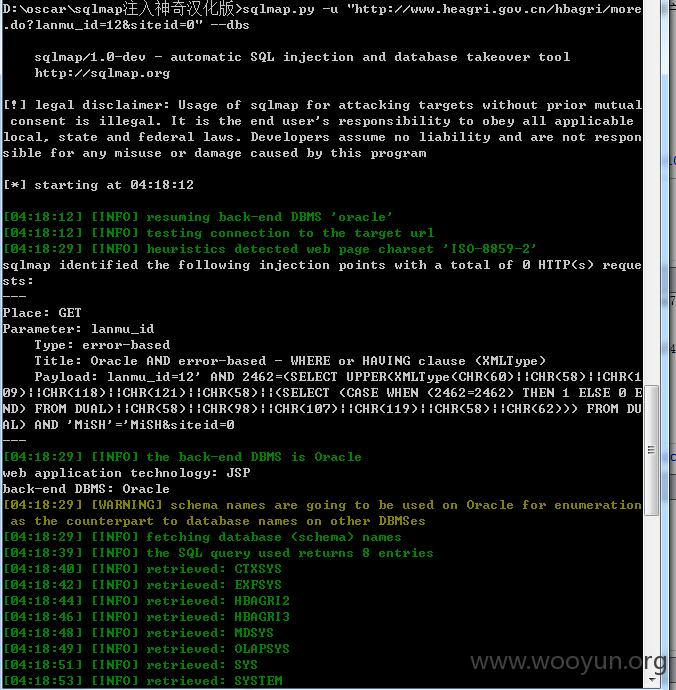The image size is (676, 690).
Task: Click the 'http://sqlmap.org' text
Action: [x=102, y=73]
